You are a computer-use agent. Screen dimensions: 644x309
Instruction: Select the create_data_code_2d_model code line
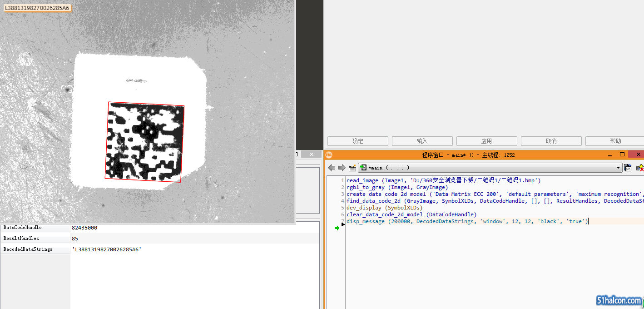click(x=495, y=194)
